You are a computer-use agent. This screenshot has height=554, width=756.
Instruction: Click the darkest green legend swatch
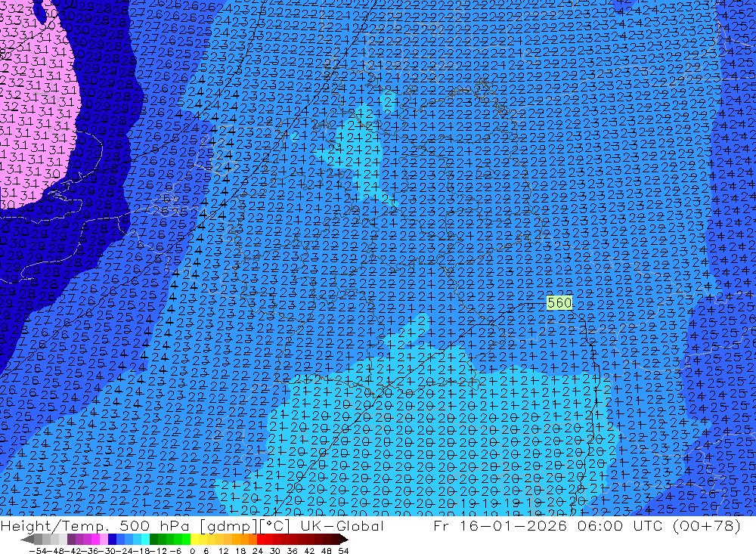[153, 539]
